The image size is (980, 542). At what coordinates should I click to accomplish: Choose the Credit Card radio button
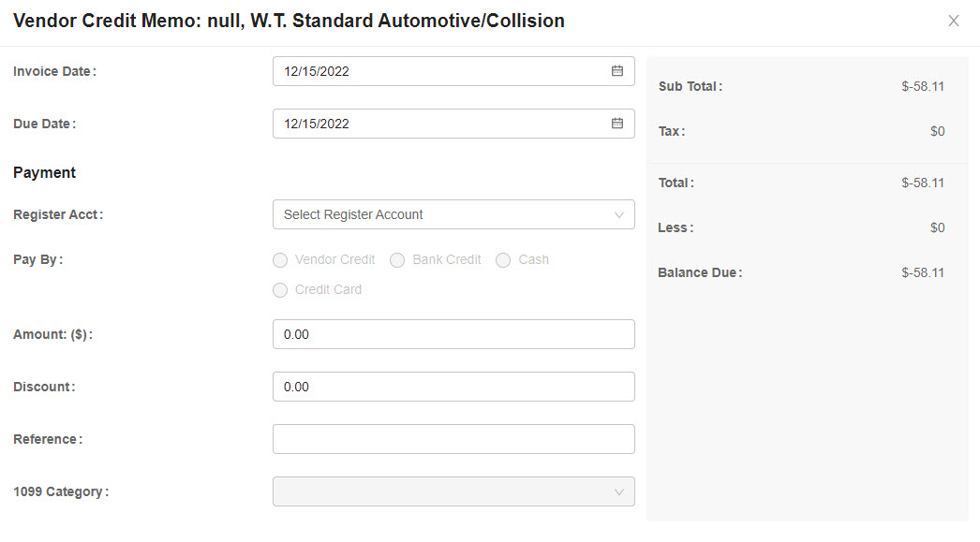280,290
